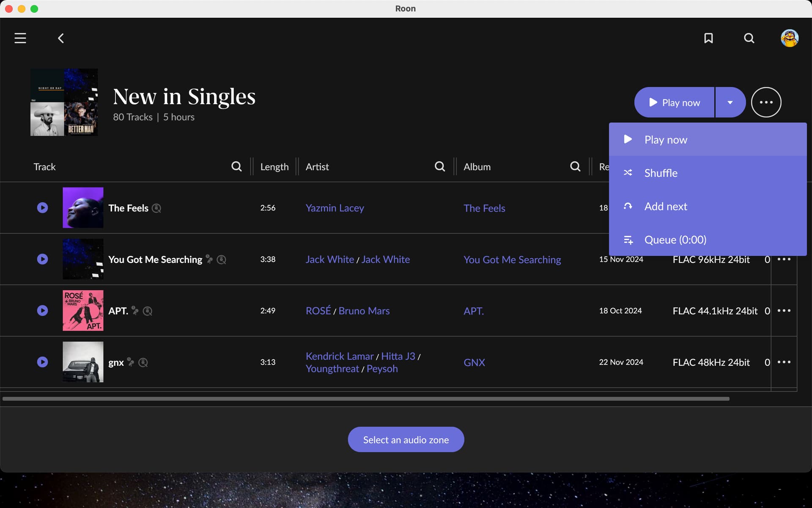Expand the Play now dropdown arrow
Screen dimensions: 812x508
tap(730, 102)
